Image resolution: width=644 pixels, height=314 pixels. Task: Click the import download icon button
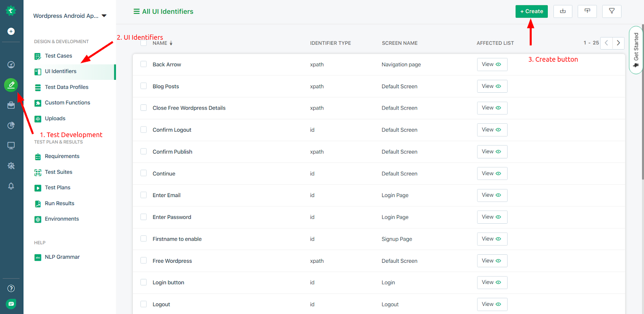pyautogui.click(x=563, y=11)
